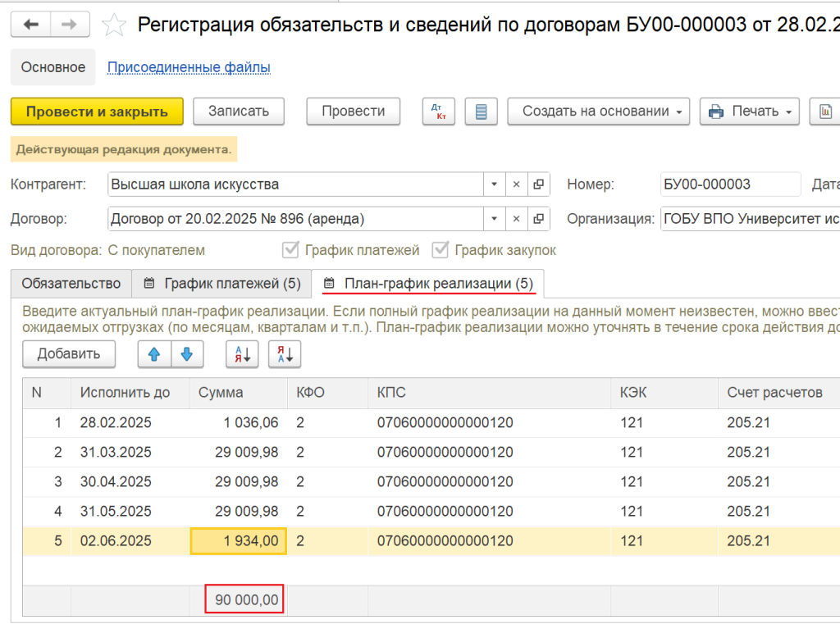Go back with the left arrow button
The width and height of the screenshot is (840, 624).
tap(30, 24)
